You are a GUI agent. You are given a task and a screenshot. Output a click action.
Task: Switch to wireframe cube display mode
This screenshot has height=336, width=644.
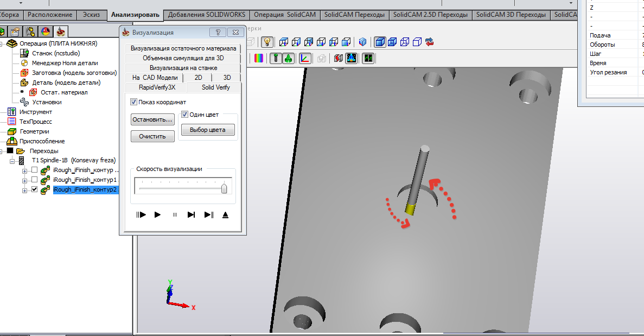click(x=405, y=42)
